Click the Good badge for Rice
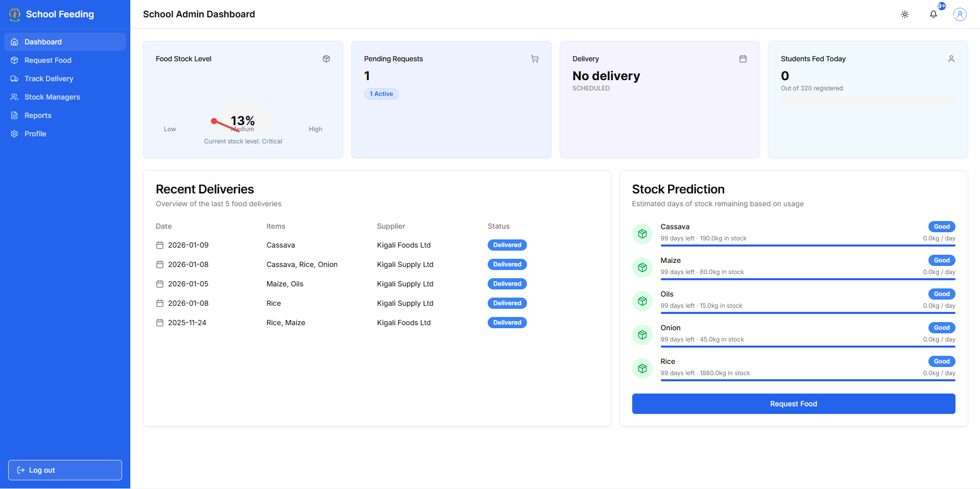The image size is (980, 489). [x=942, y=361]
